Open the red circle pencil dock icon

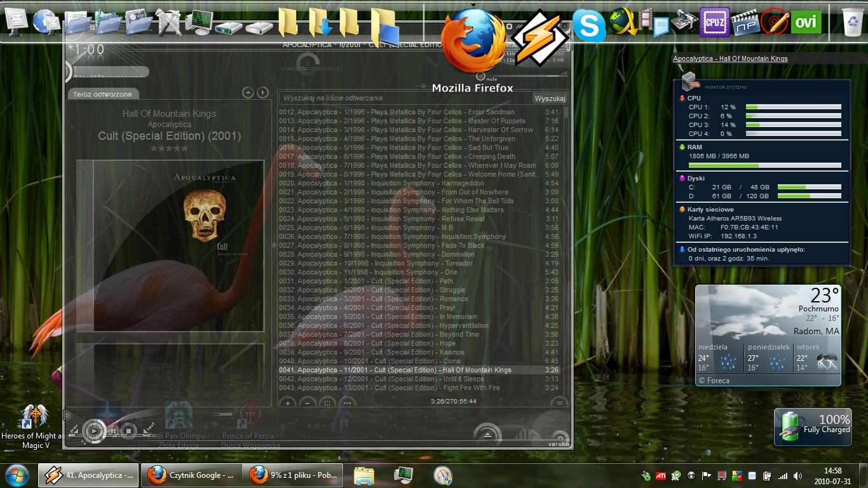775,23
